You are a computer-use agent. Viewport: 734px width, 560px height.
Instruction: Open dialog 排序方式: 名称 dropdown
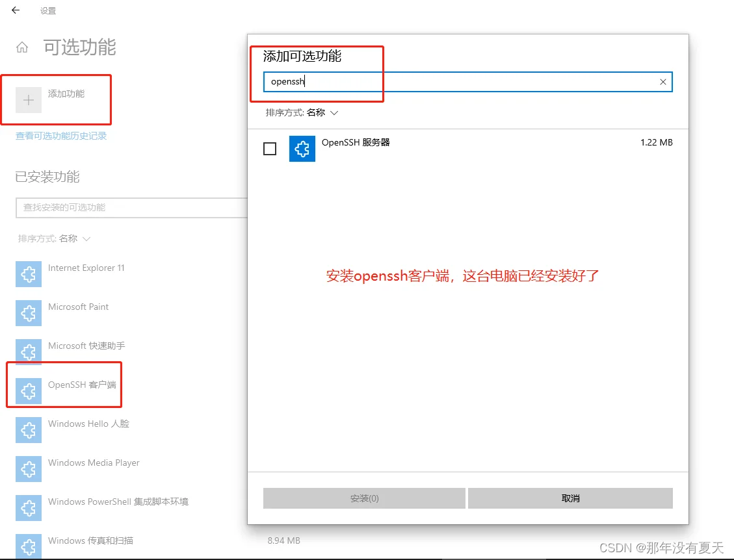click(x=302, y=113)
